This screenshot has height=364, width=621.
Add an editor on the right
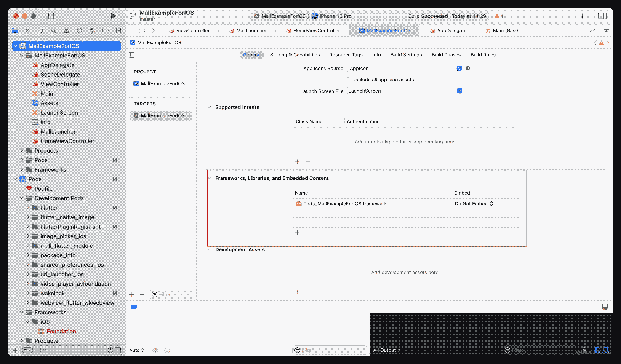coord(606,30)
